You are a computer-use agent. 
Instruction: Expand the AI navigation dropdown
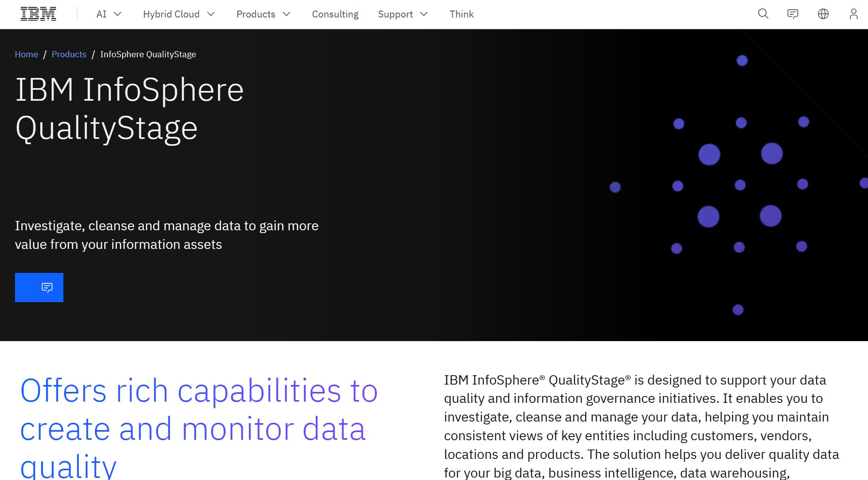click(x=108, y=14)
